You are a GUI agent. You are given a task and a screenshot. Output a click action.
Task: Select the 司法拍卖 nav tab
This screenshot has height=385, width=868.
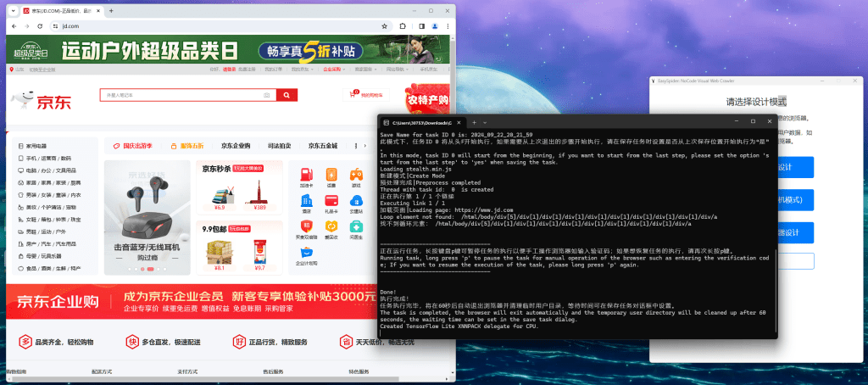coord(279,146)
